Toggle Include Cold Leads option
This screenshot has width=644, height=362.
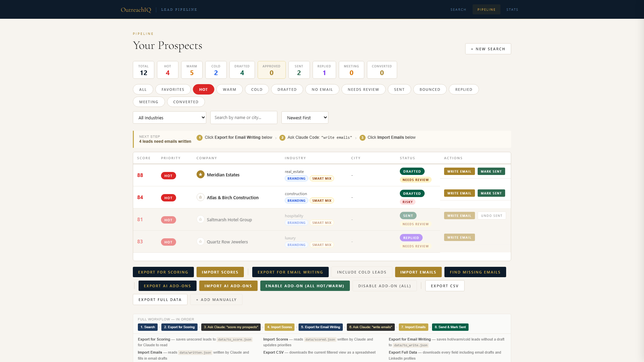click(362, 272)
